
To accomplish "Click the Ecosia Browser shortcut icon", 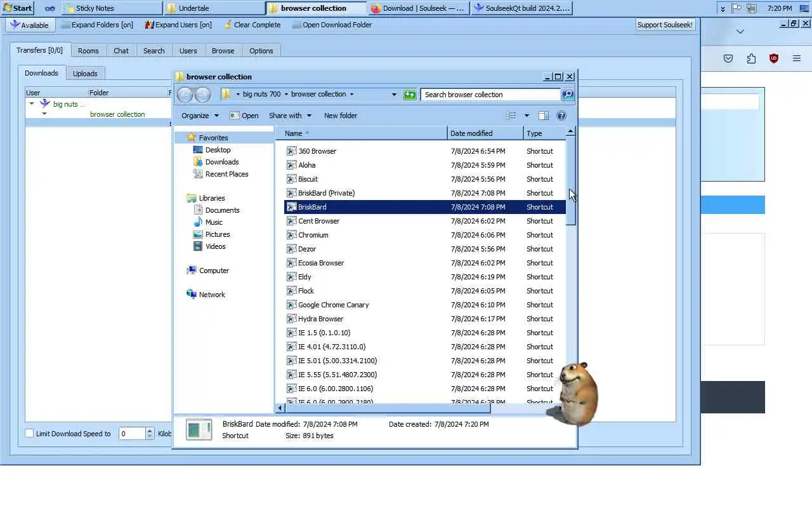I will pos(292,263).
